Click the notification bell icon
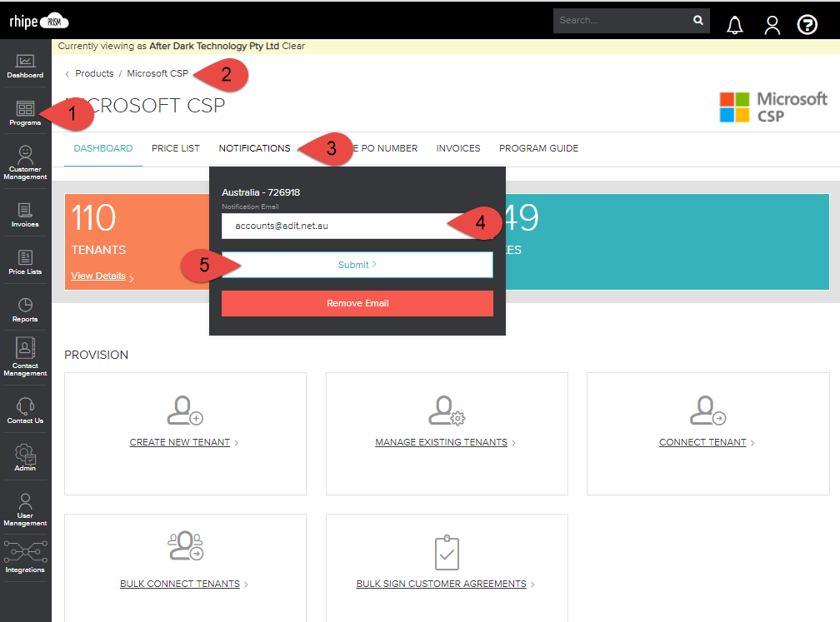840x622 pixels. (734, 25)
